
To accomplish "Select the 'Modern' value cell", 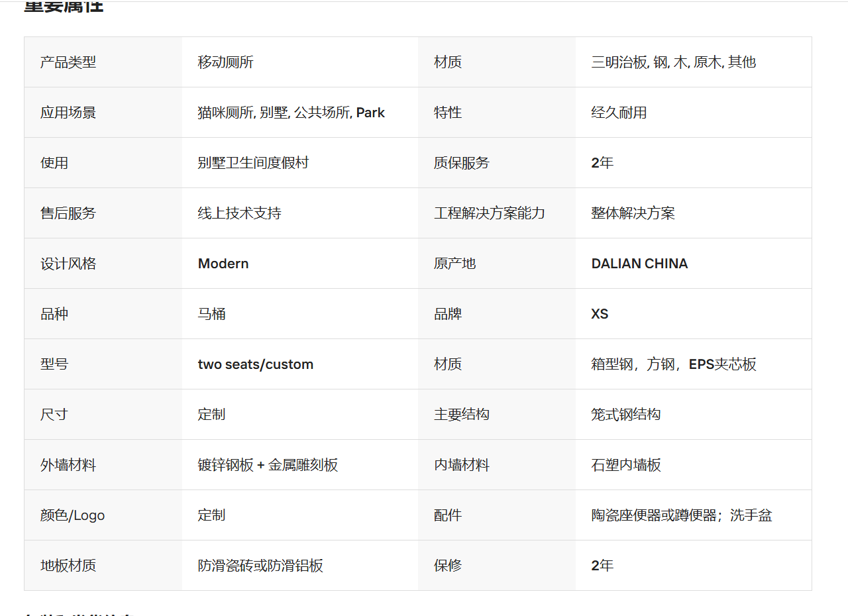I will (223, 264).
